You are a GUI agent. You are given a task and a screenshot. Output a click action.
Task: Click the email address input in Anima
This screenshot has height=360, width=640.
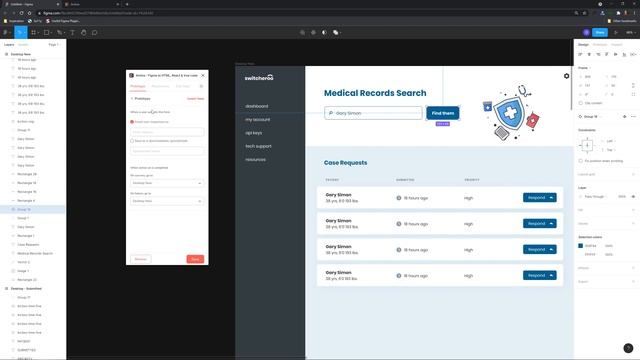coord(167,132)
